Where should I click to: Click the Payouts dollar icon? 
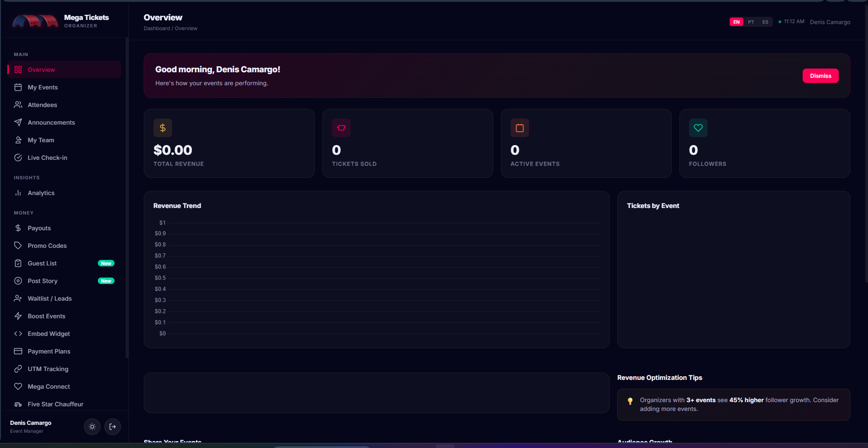tap(18, 228)
